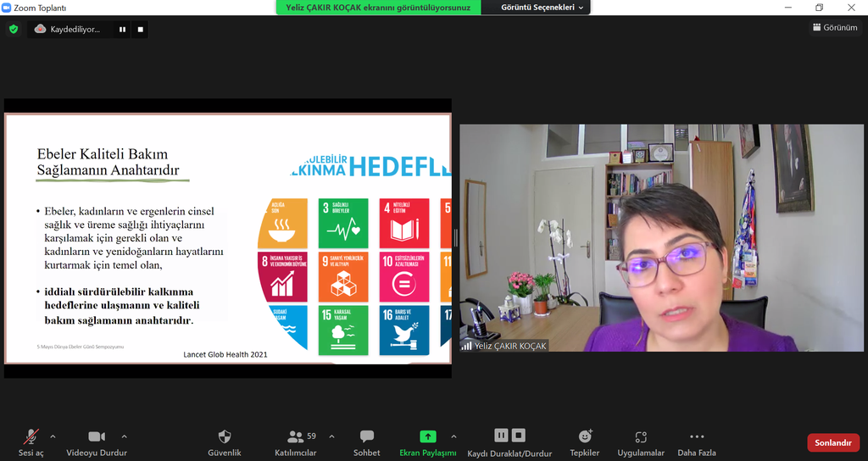Click the Kaydediliyor recording cloud icon
This screenshot has height=461, width=868.
point(40,29)
